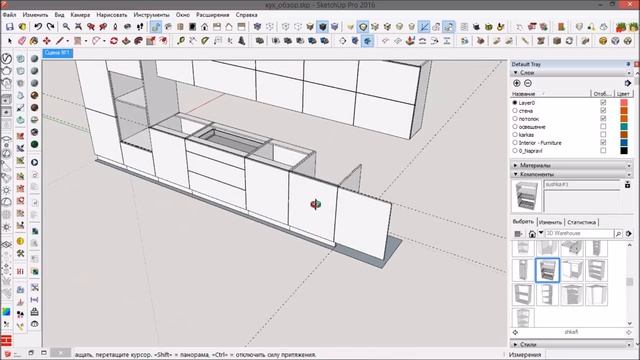This screenshot has width=640, height=360.
Task: Change Interior - Furniture blue color swatch
Action: tap(624, 142)
